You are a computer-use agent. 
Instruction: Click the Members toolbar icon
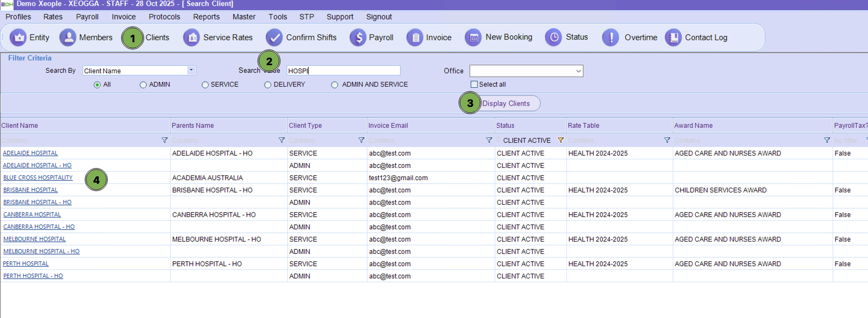68,37
